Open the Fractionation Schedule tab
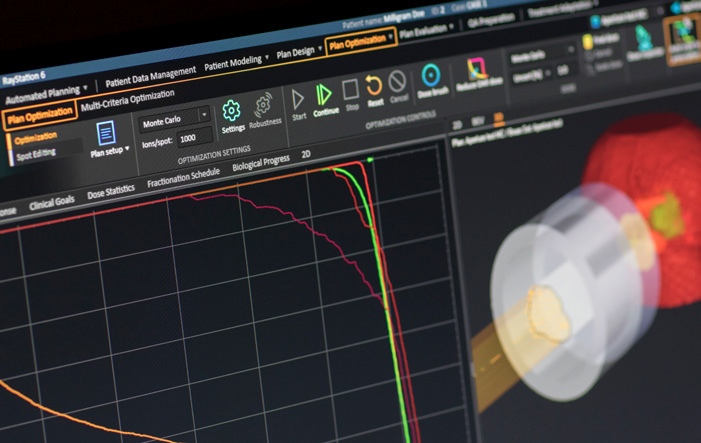 [183, 178]
